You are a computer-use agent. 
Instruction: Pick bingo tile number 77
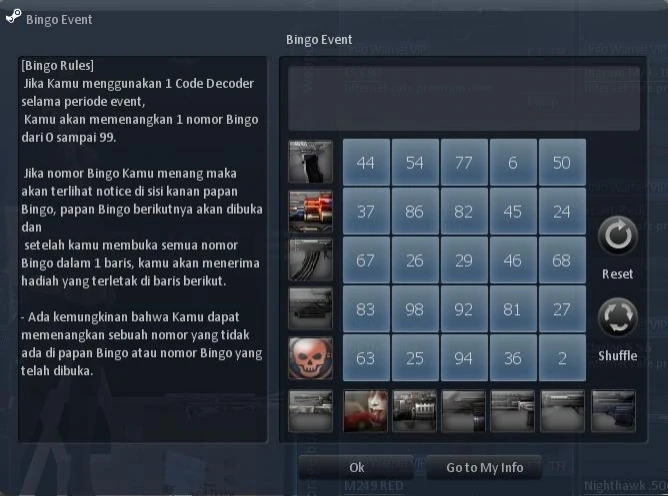pyautogui.click(x=464, y=162)
